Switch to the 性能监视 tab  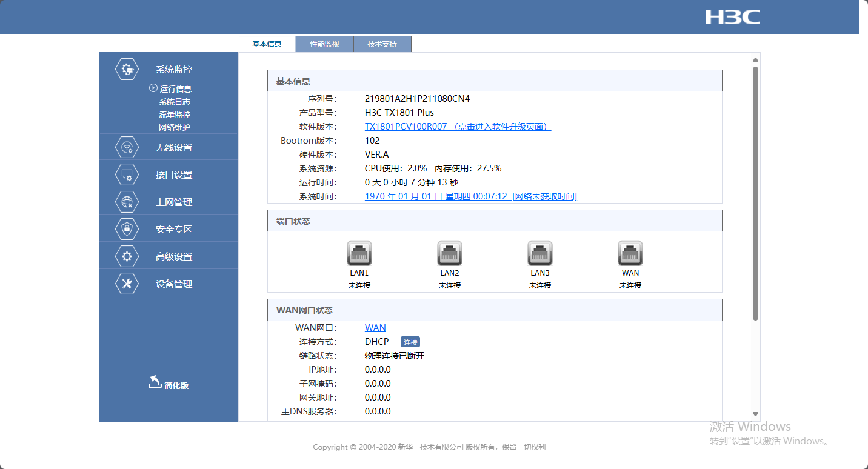(325, 44)
